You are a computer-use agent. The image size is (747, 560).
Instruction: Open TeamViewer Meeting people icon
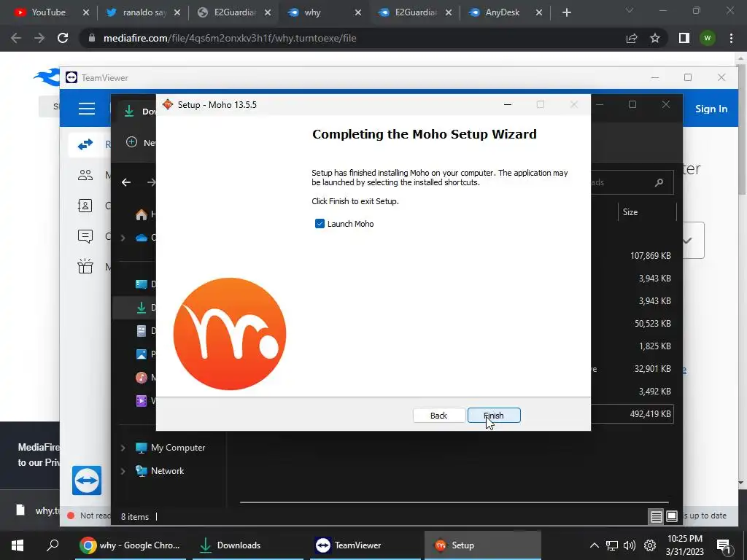coord(85,175)
